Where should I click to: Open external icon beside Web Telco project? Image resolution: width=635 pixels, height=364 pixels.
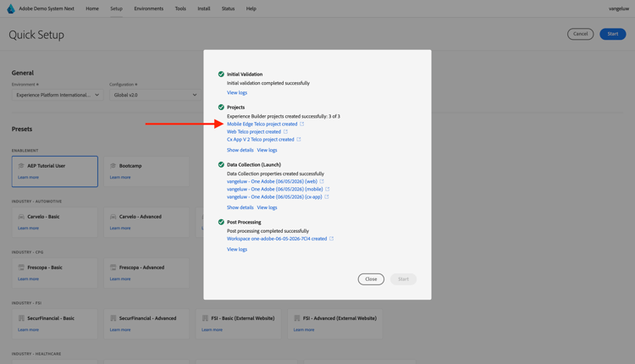(285, 131)
